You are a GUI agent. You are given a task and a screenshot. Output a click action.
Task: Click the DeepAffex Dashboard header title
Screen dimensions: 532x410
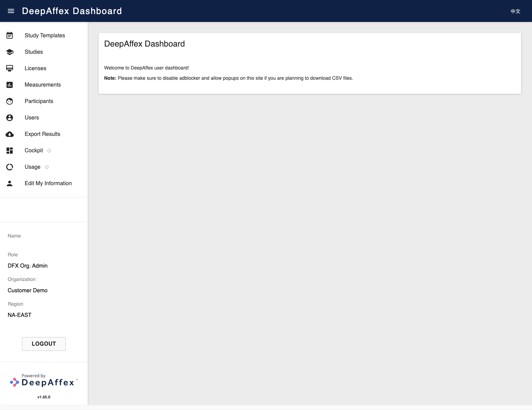(72, 11)
